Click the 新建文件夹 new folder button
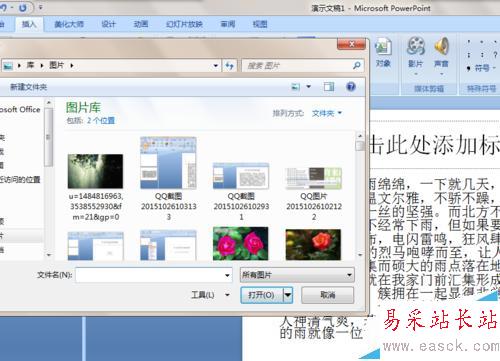 click(28, 87)
